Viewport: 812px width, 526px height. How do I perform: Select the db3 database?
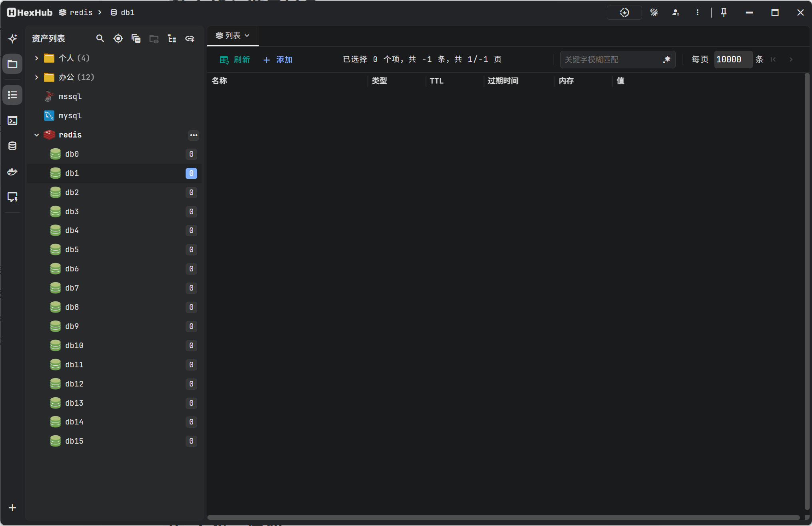(x=114, y=211)
